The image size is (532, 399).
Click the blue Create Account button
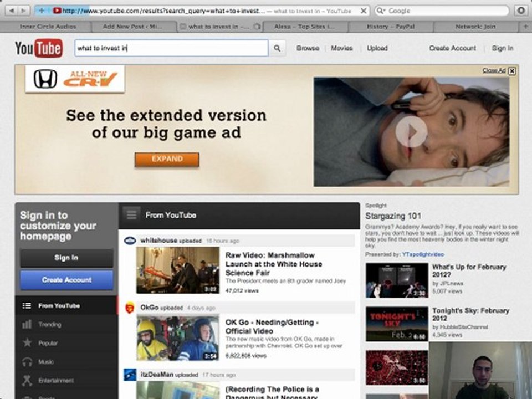pyautogui.click(x=66, y=280)
